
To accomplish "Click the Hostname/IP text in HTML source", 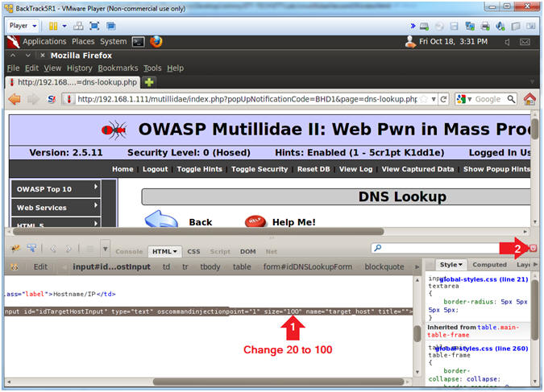I will pos(74,294).
